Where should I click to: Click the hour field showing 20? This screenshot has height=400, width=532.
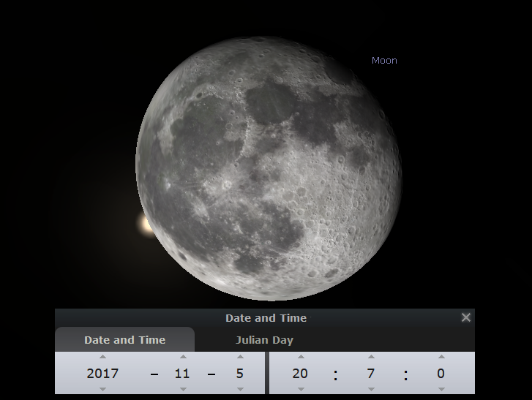pos(300,373)
